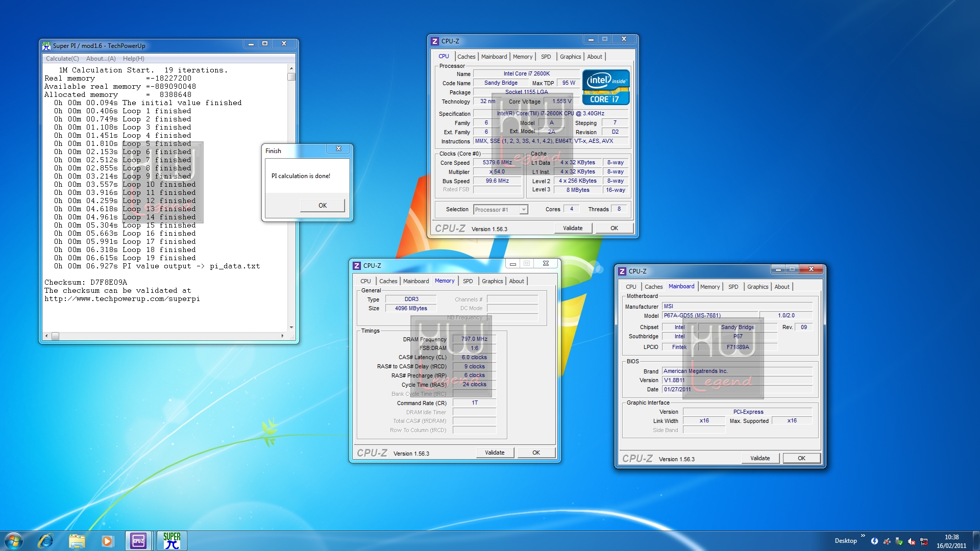Click the Z icon in the Memory CPU-Z title bar

click(x=357, y=265)
